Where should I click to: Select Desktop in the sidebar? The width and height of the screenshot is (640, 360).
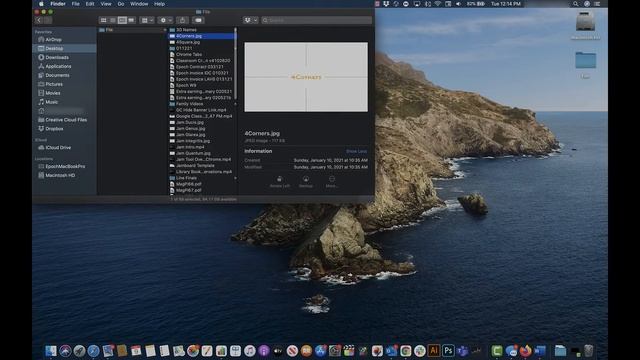tap(54, 49)
